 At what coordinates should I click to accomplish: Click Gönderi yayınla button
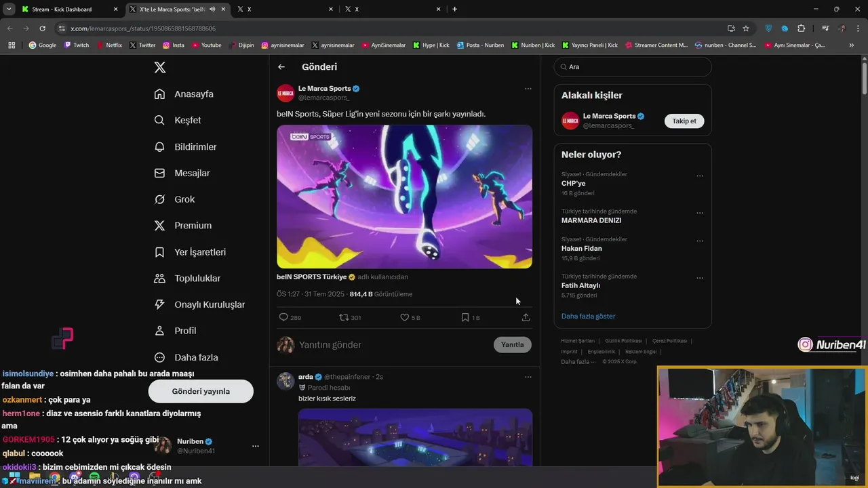click(x=201, y=391)
